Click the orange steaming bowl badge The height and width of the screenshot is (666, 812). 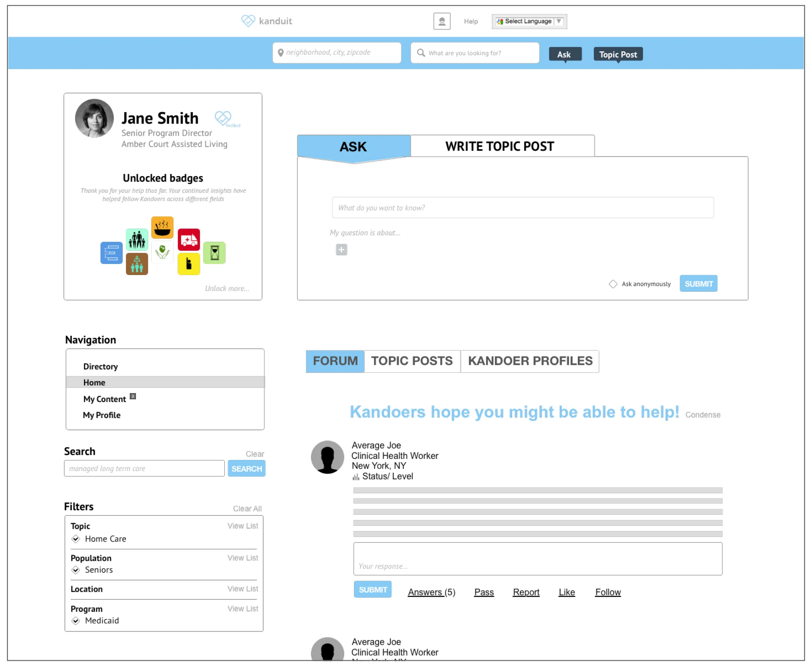162,227
